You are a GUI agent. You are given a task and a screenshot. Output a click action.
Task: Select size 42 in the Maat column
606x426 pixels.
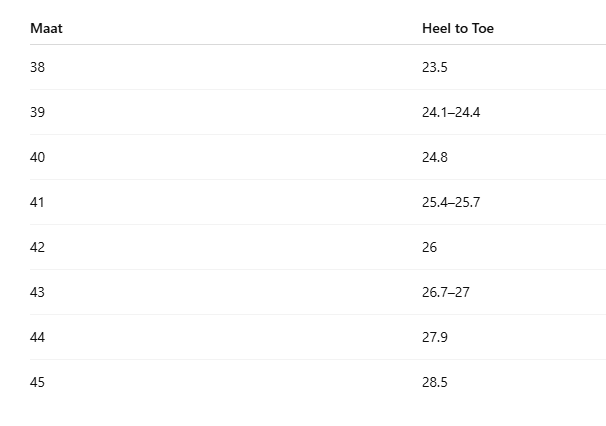point(37,247)
